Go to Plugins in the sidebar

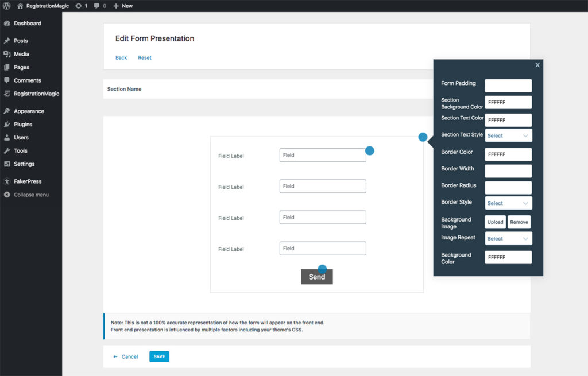tap(23, 124)
